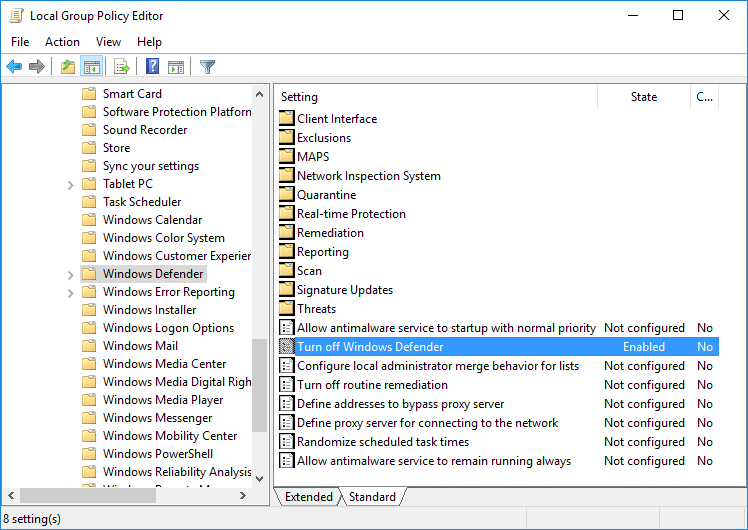Screen dimensions: 748x530
Task: Select Windows Color System in the tree
Action: 163,238
